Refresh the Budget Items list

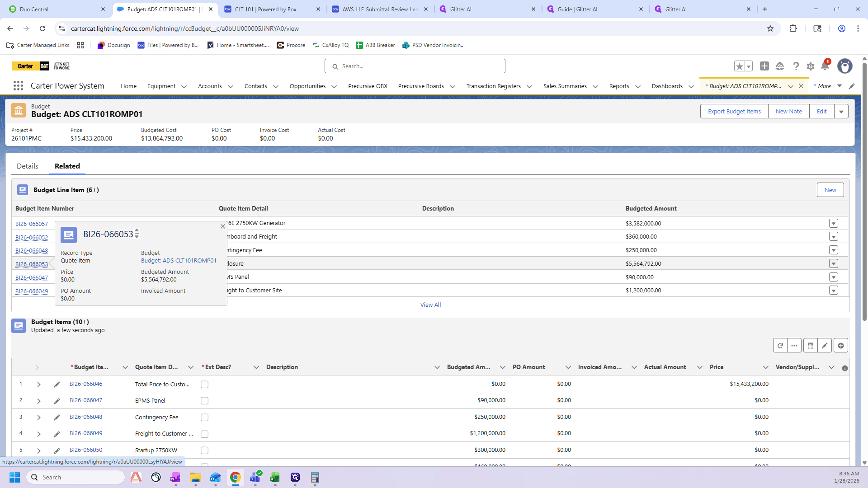tap(780, 346)
